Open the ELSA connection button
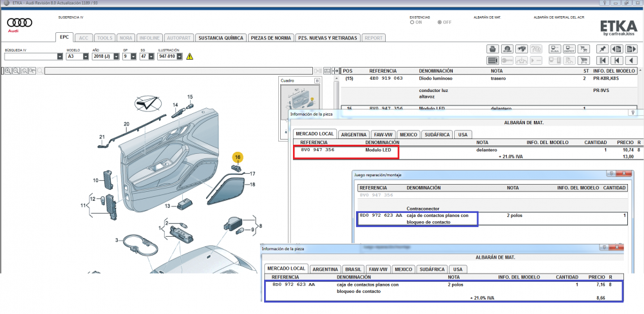Image resolution: width=644 pixels, height=314 pixels. point(554,49)
